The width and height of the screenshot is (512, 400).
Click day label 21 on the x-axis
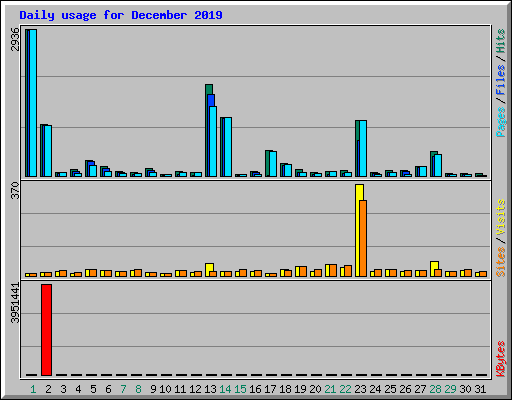330,389
